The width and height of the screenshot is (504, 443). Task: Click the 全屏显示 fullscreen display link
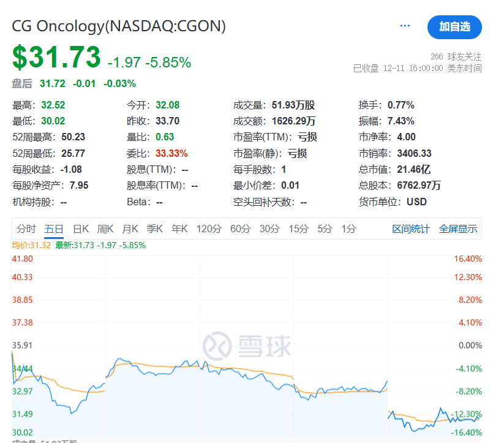click(458, 229)
